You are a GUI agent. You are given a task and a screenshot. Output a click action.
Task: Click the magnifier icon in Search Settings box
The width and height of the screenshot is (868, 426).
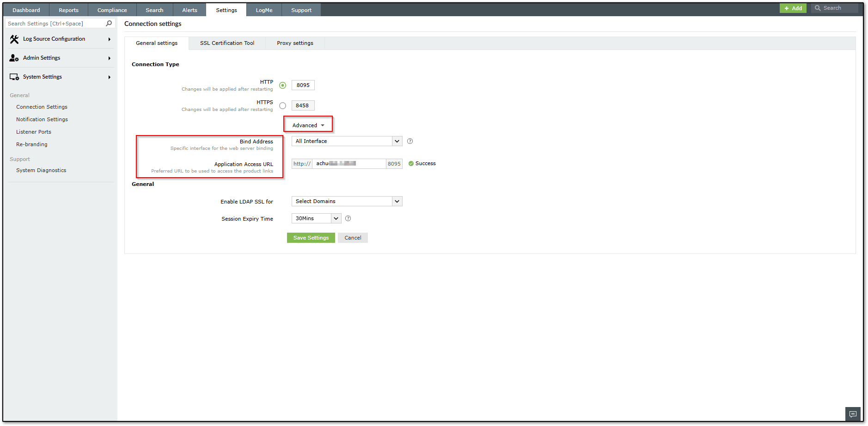click(x=109, y=23)
